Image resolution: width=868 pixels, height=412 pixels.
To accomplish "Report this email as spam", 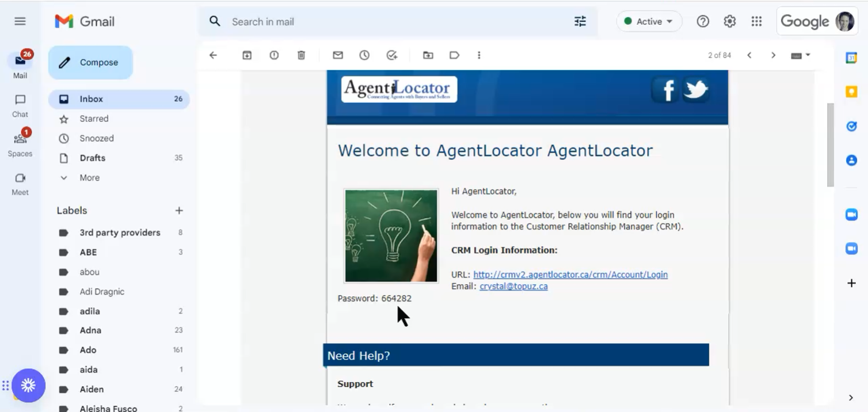I will 274,55.
